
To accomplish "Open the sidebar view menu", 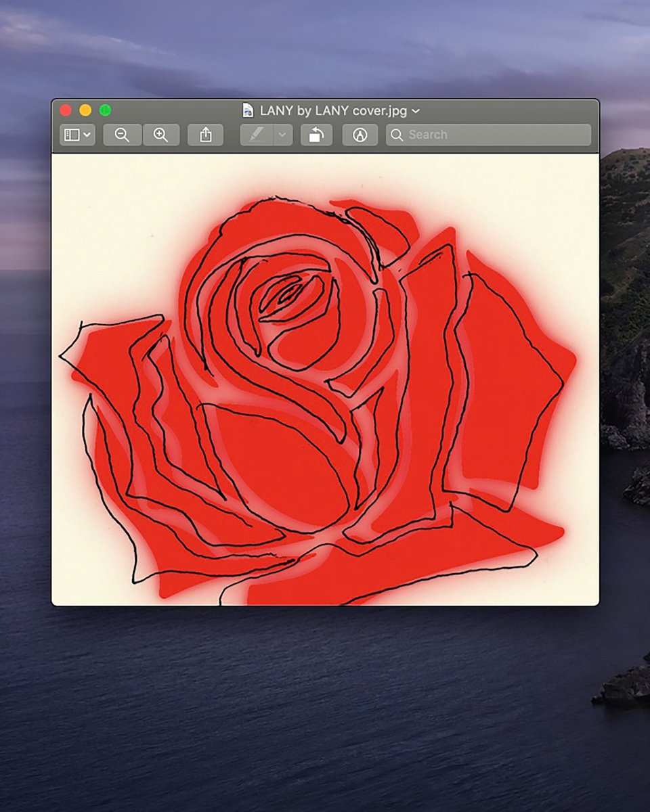I will click(x=77, y=135).
